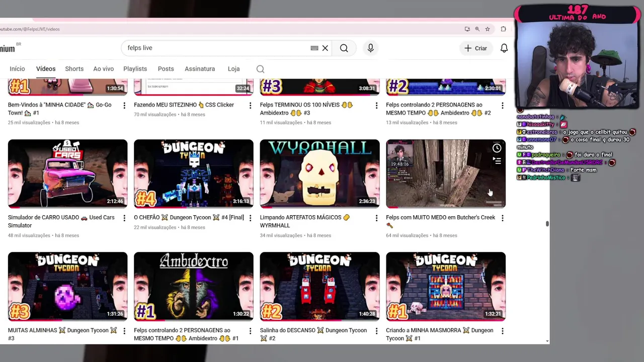644x362 pixels.
Task: Click the Ambidextro #2 thumbnail showing 2:30:01
Action: click(x=445, y=87)
